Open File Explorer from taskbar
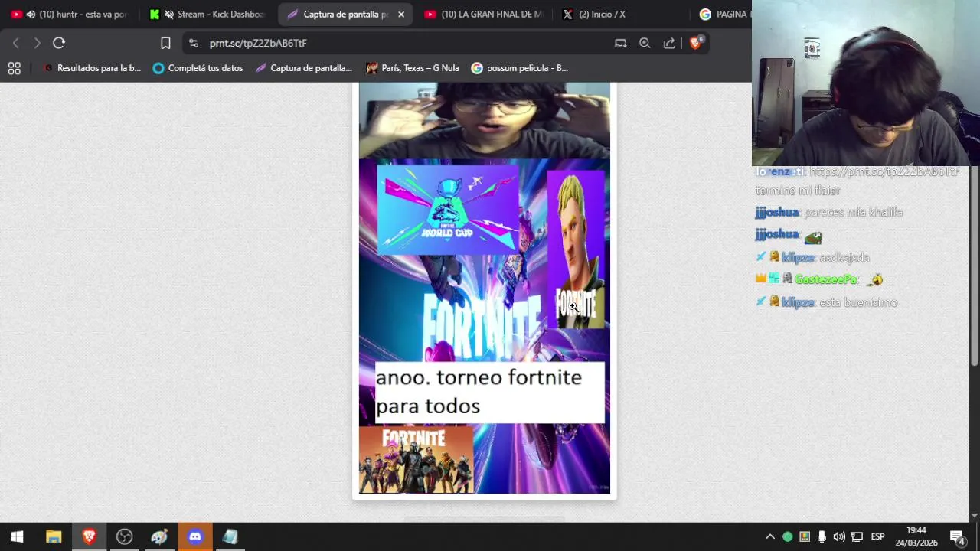Viewport: 980px width, 551px height. click(x=54, y=536)
